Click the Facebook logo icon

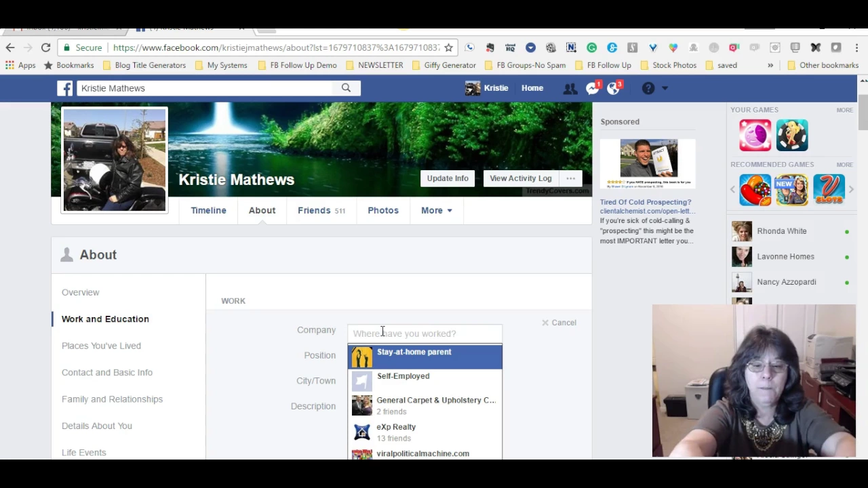coord(64,88)
